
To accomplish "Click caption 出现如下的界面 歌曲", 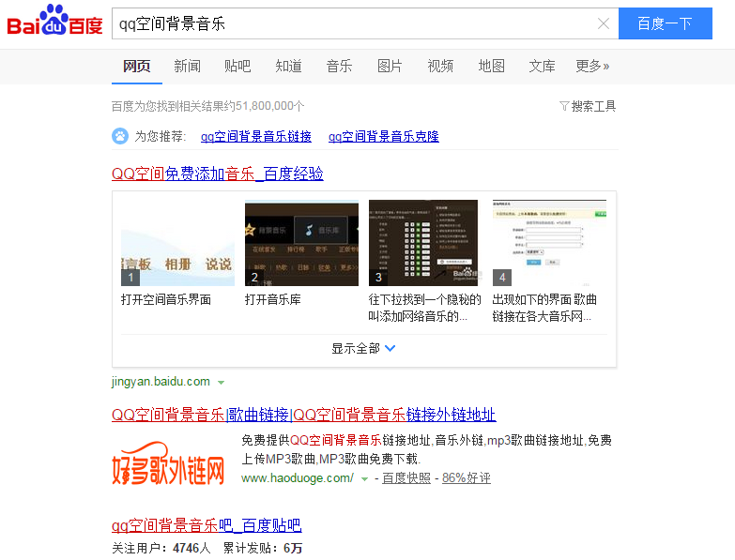I will point(544,299).
